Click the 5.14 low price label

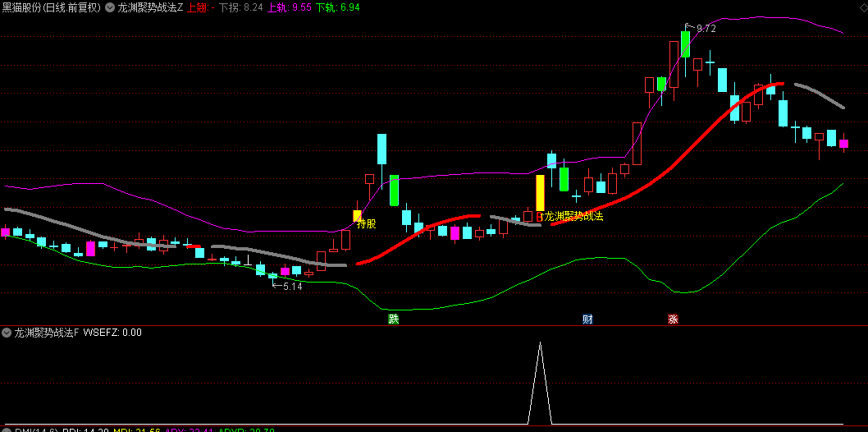tap(292, 287)
